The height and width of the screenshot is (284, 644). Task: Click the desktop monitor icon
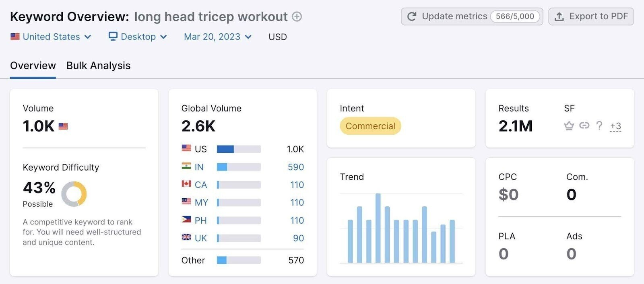[x=113, y=37]
